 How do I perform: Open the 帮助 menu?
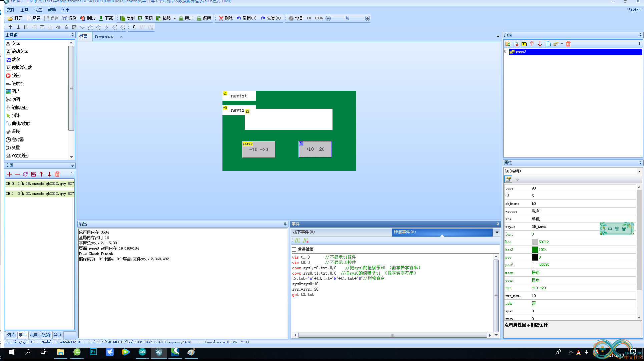(52, 10)
